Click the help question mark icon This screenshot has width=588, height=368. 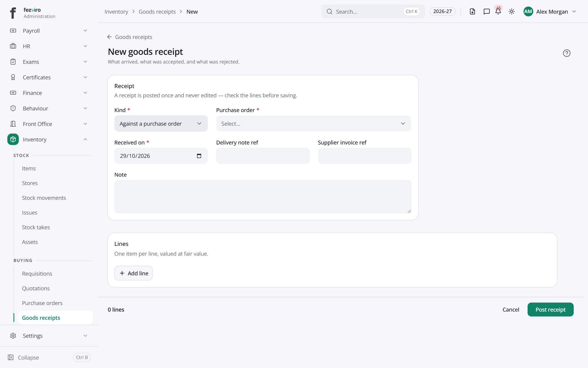[x=567, y=53]
